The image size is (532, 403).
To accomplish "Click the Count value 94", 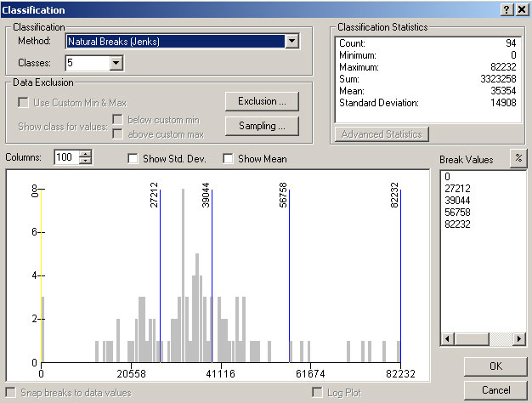I will (511, 43).
